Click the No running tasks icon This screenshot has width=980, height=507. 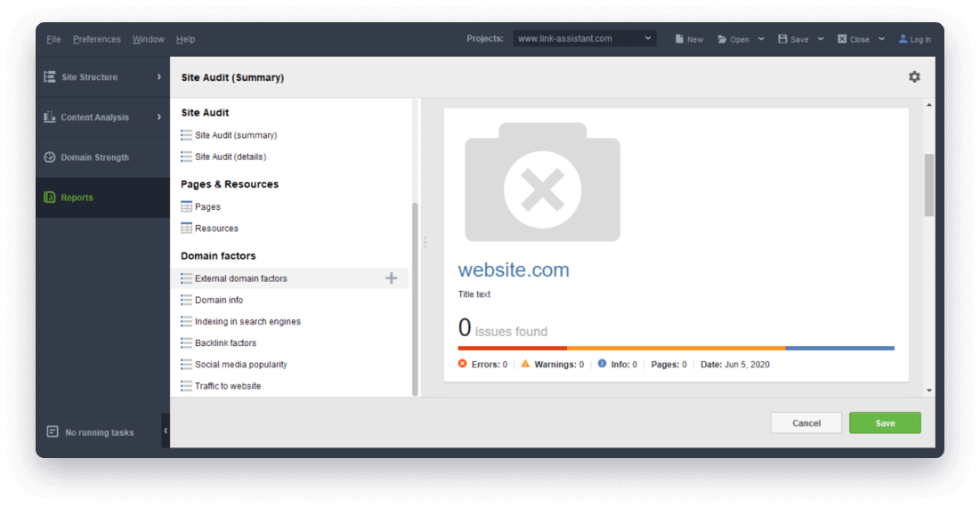53,431
